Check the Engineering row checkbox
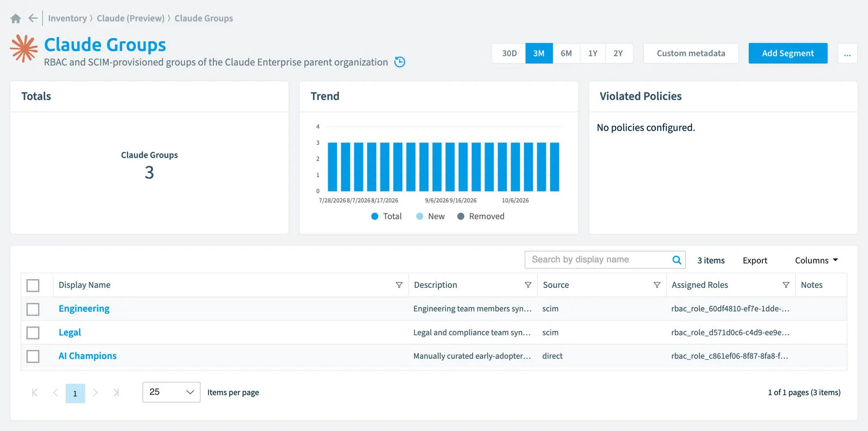The image size is (868, 431). click(x=33, y=309)
